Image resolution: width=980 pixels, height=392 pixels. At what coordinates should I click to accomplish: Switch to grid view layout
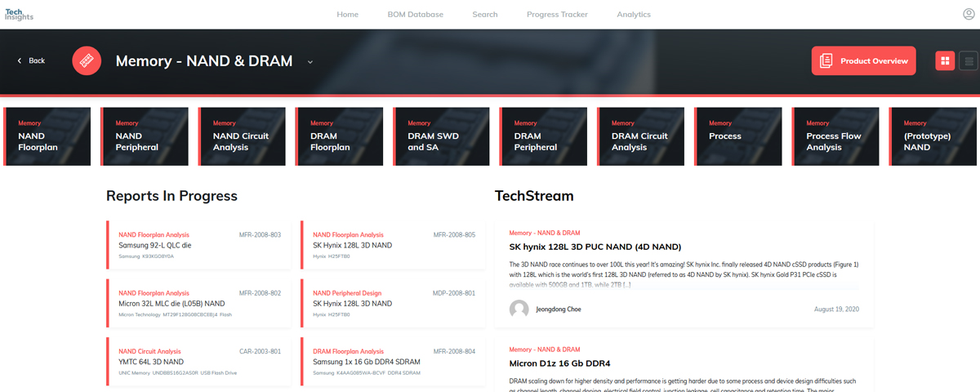pyautogui.click(x=945, y=60)
